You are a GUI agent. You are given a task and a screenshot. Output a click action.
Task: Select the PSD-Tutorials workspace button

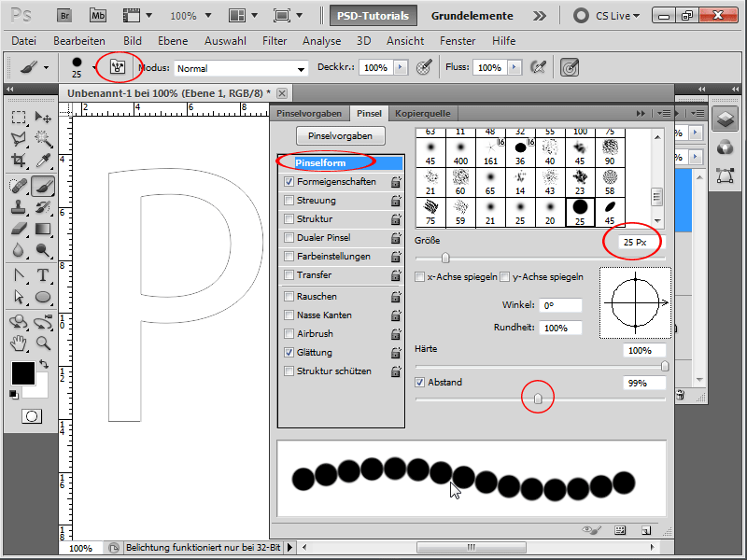373,16
